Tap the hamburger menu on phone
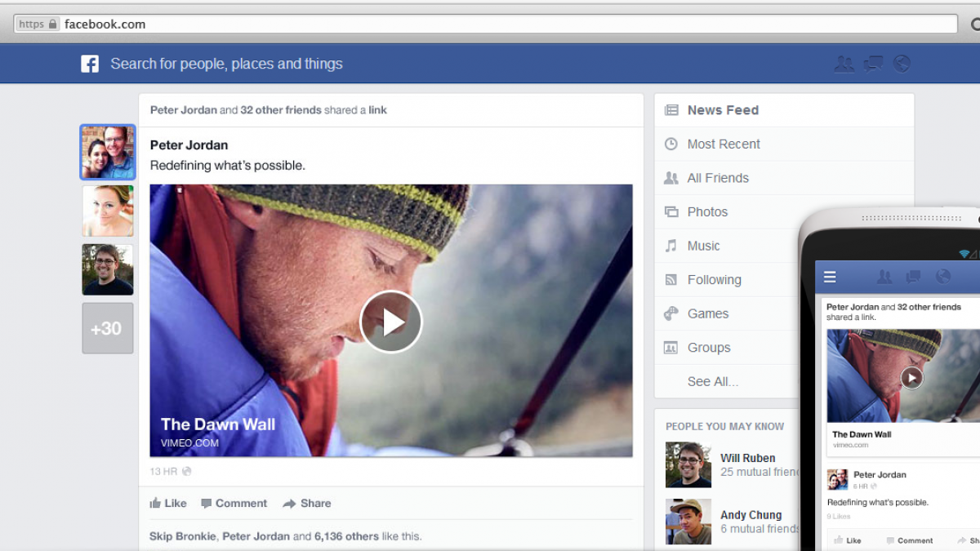Viewport: 980px width, 551px height. point(830,278)
